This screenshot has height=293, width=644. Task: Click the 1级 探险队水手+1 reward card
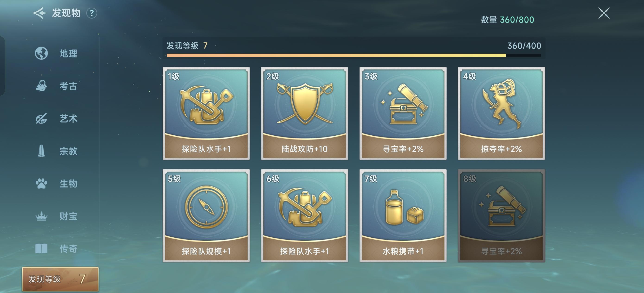point(206,113)
